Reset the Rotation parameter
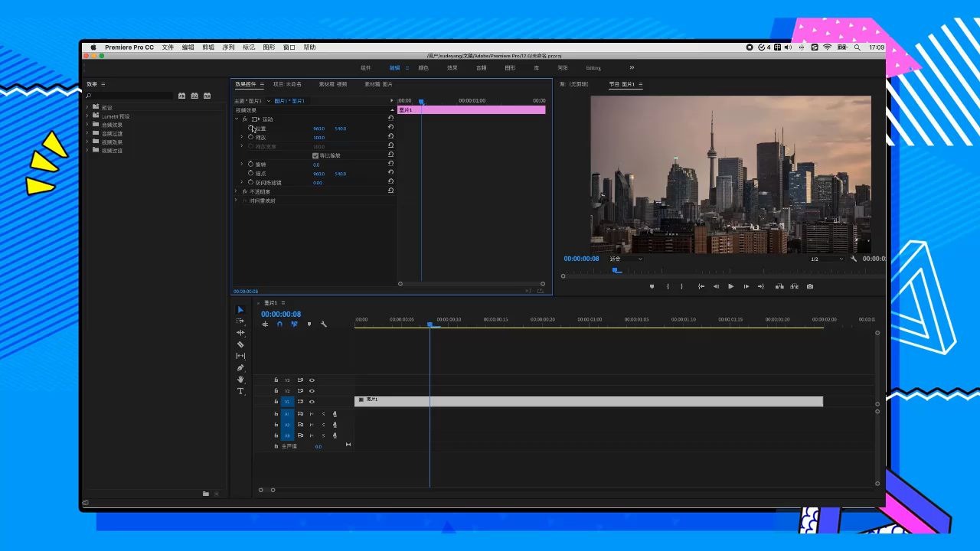 point(391,164)
